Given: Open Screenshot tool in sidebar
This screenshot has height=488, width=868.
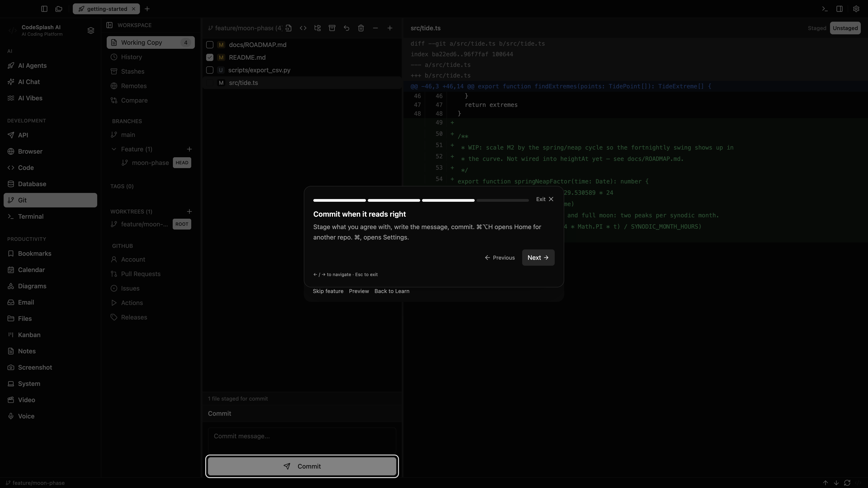Looking at the screenshot, I should pos(50,367).
